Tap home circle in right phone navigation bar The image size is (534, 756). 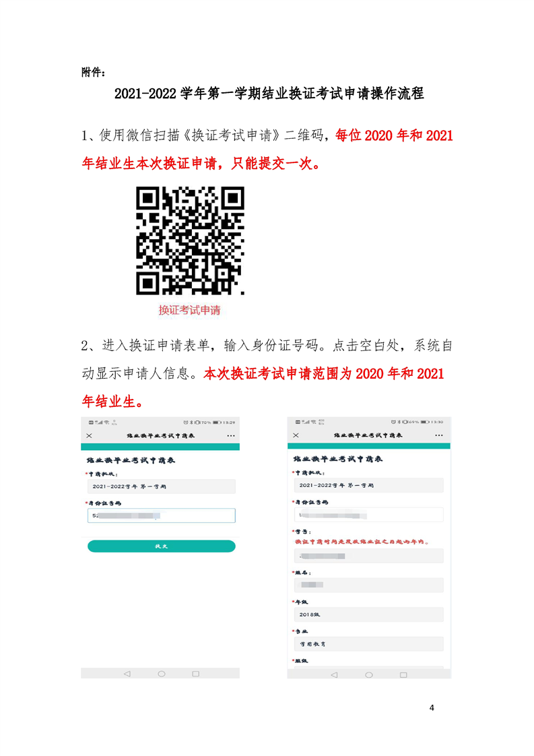[x=369, y=674]
